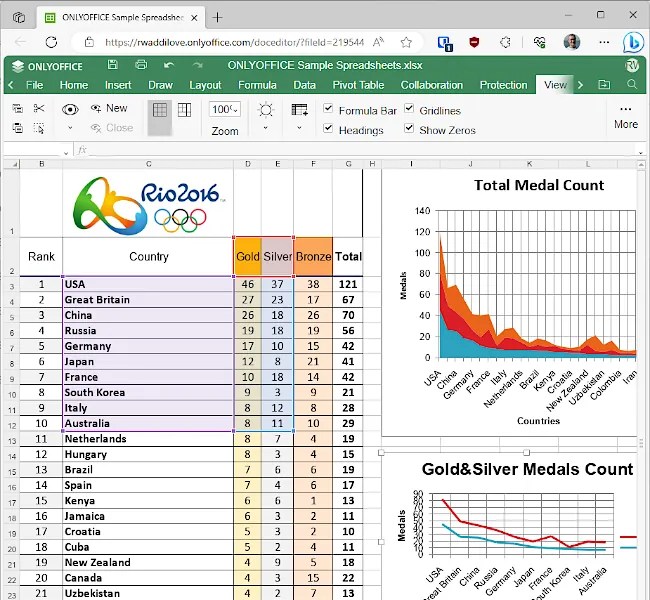Image resolution: width=650 pixels, height=600 pixels.
Task: Switch to the Protection tab
Action: [503, 85]
